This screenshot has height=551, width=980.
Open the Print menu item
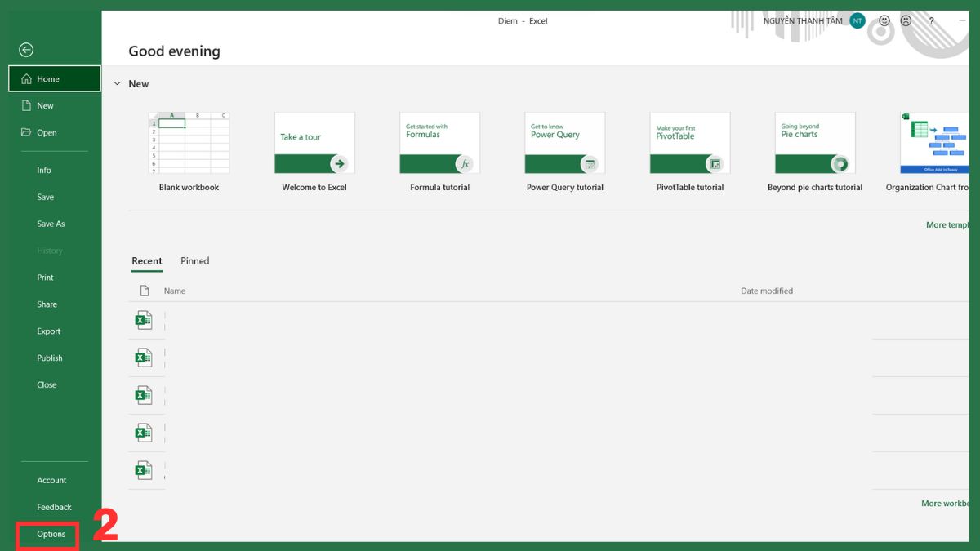(x=45, y=277)
